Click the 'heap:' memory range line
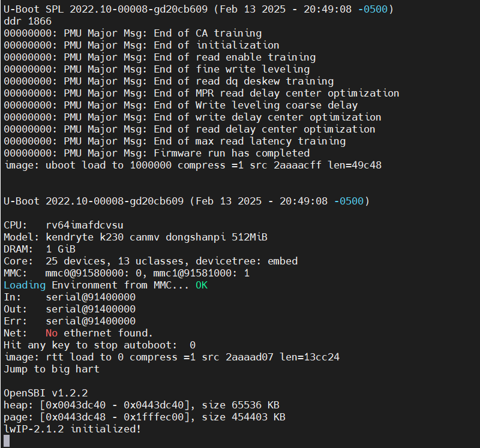This screenshot has height=448, width=480. pos(142,405)
